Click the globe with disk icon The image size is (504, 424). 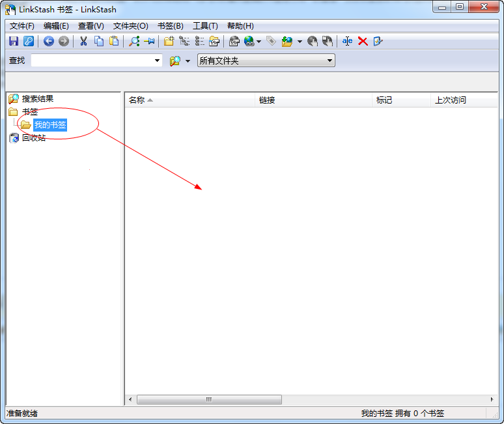(328, 41)
